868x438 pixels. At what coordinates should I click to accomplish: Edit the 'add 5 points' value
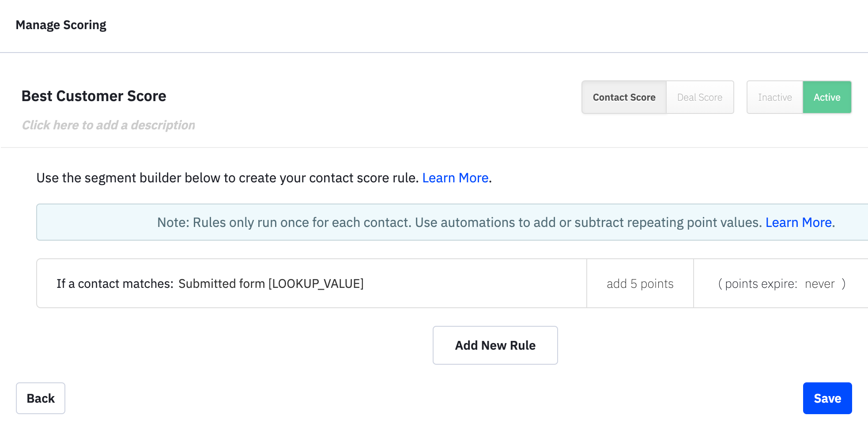click(x=640, y=283)
